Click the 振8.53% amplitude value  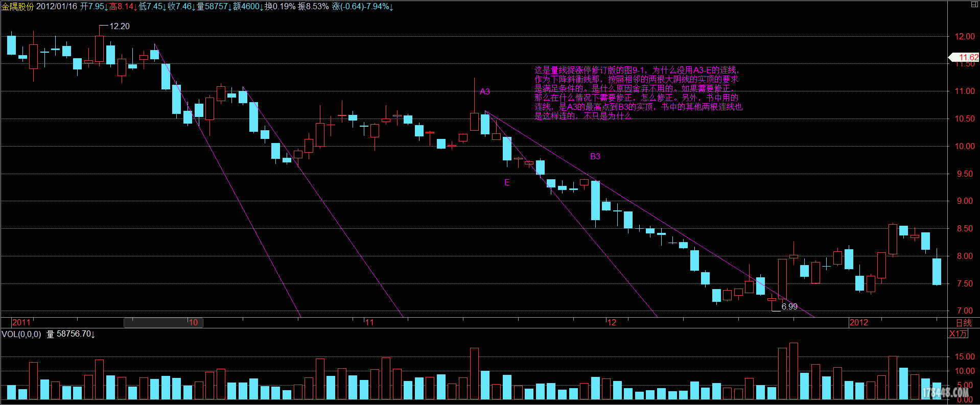(x=313, y=7)
